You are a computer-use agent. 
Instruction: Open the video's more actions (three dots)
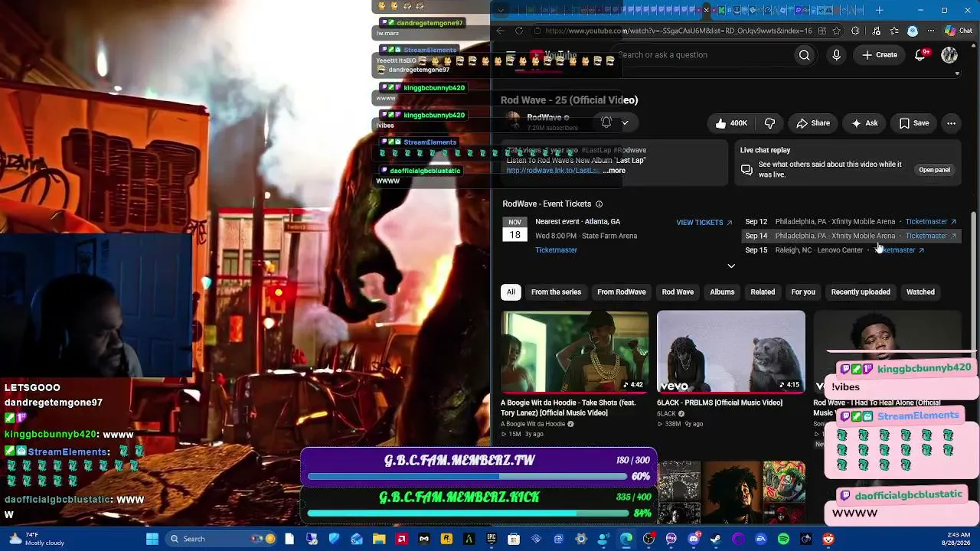[x=951, y=123]
